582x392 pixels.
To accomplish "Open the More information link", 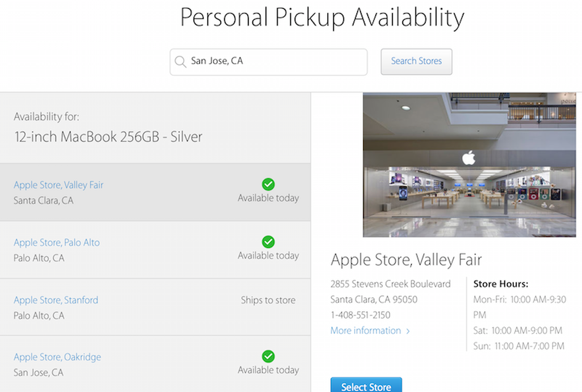I will [366, 331].
